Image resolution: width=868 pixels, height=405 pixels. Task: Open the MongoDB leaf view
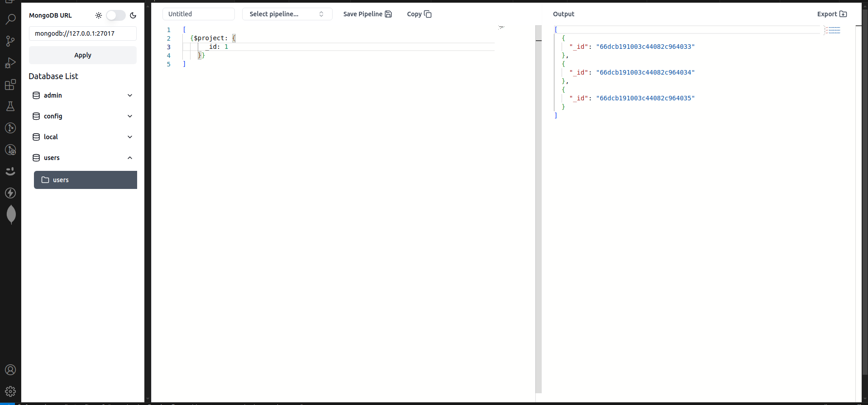point(11,215)
